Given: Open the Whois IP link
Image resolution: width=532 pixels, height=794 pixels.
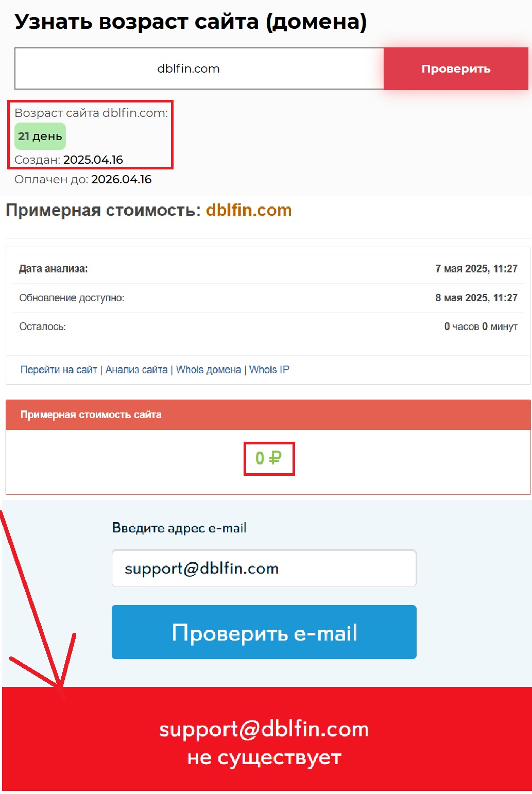Looking at the screenshot, I should pyautogui.click(x=269, y=370).
